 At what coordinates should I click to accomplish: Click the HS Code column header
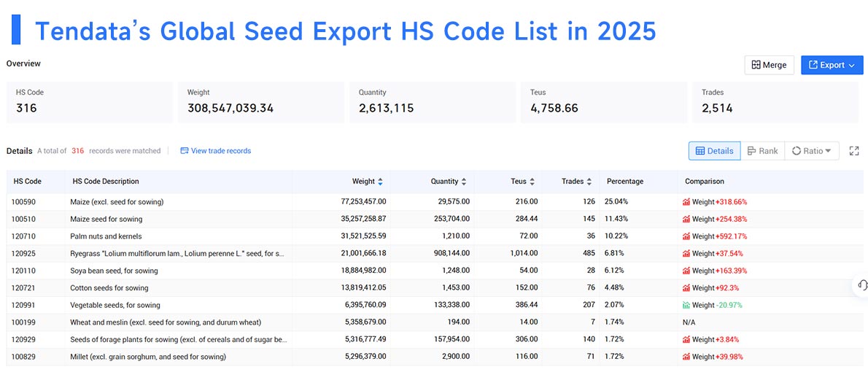coord(27,182)
